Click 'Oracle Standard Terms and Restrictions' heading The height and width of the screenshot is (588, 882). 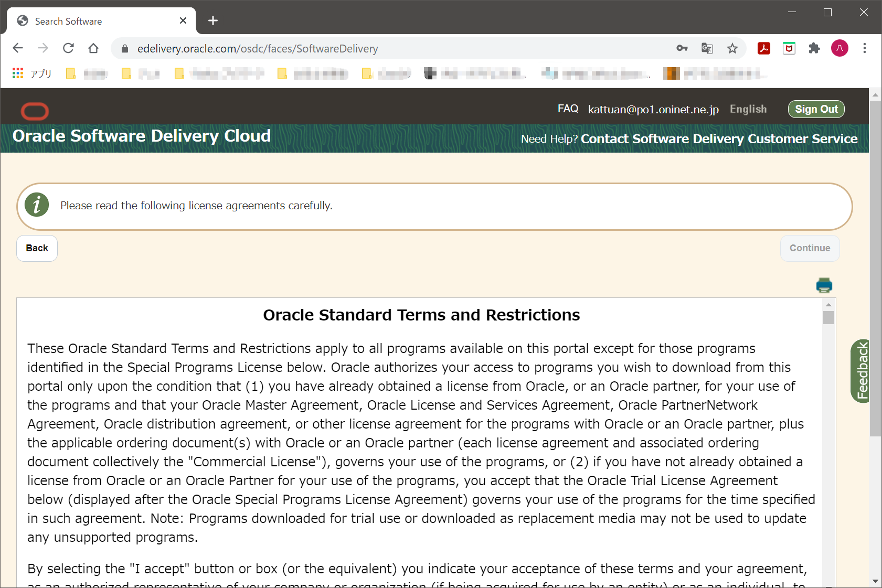pos(421,315)
